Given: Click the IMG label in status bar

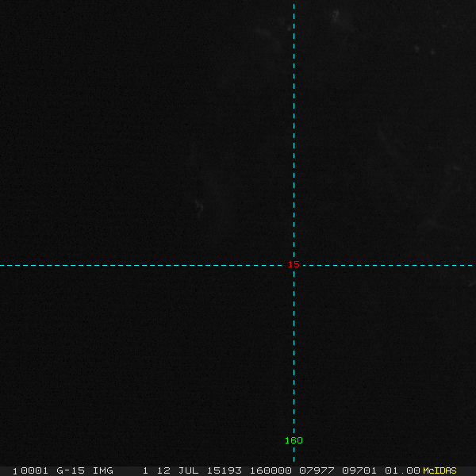Looking at the screenshot, I should (102, 470).
